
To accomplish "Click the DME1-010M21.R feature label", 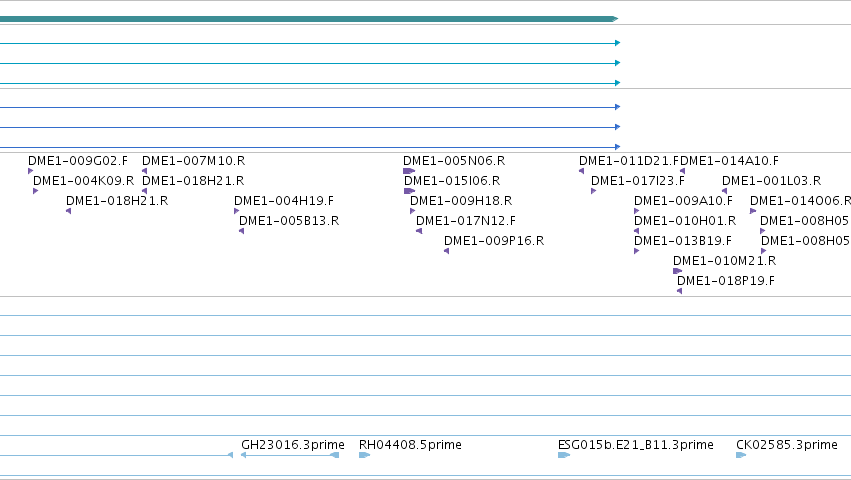I will point(724,261).
